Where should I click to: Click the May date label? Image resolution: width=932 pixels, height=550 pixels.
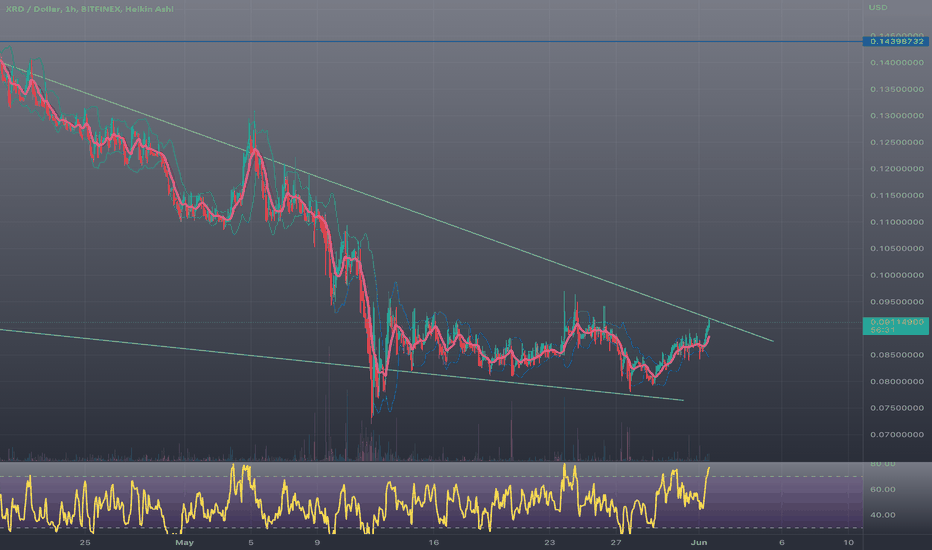point(184,542)
